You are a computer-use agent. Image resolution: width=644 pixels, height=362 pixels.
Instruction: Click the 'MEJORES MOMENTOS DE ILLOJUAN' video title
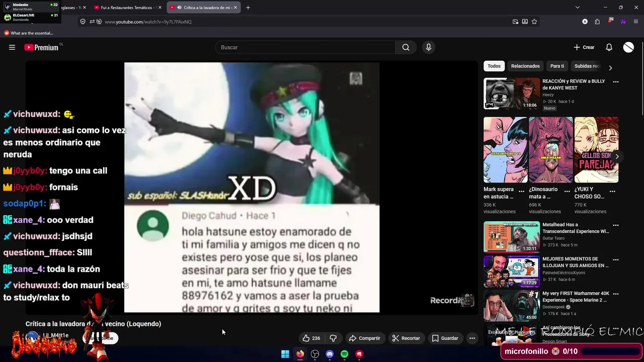[x=576, y=262]
